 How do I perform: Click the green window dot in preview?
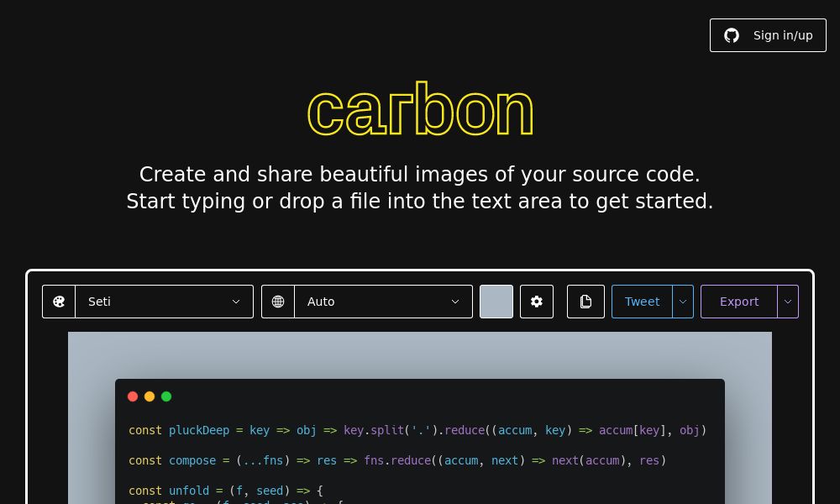click(166, 396)
